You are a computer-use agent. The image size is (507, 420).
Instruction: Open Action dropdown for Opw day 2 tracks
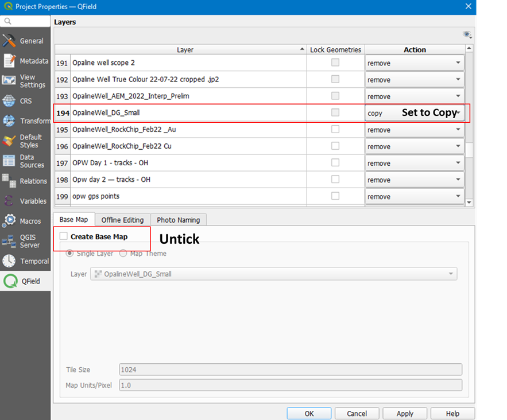pyautogui.click(x=415, y=180)
